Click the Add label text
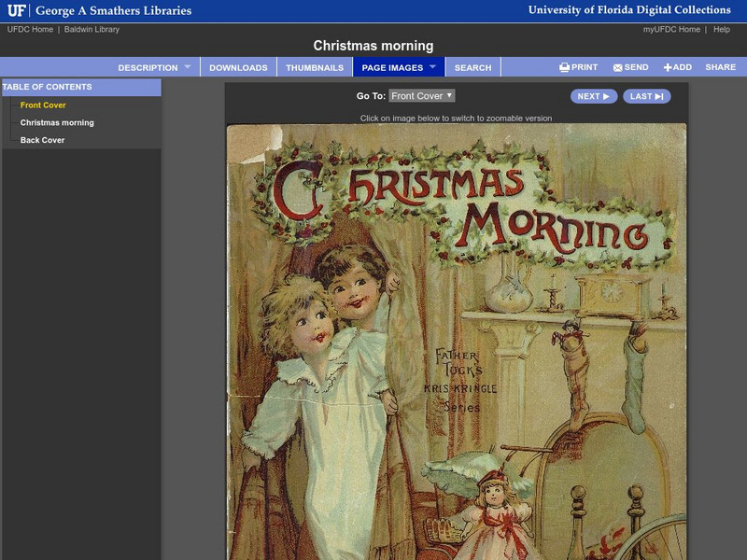The height and width of the screenshot is (560, 747). [x=683, y=67]
